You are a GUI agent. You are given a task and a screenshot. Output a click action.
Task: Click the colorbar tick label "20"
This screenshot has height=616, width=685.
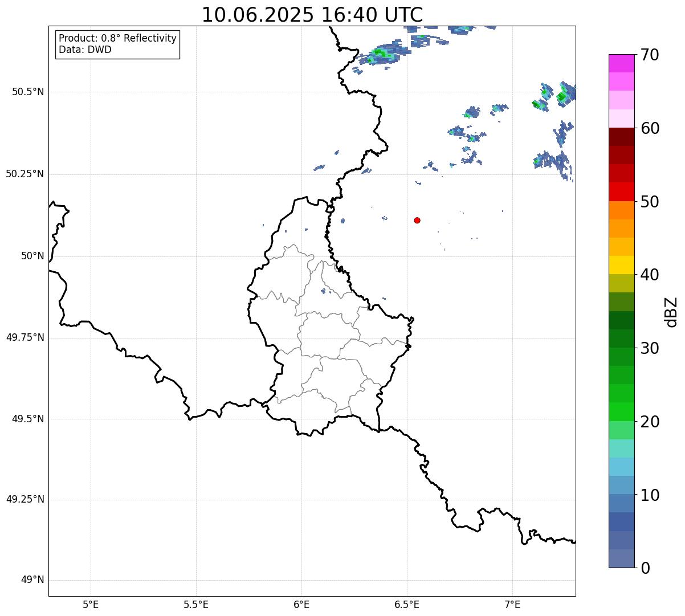tap(649, 422)
